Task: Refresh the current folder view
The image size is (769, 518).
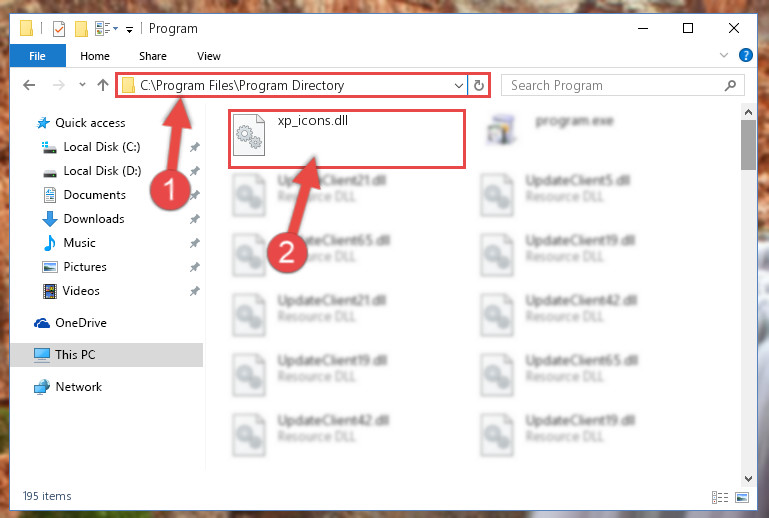Action: click(479, 85)
